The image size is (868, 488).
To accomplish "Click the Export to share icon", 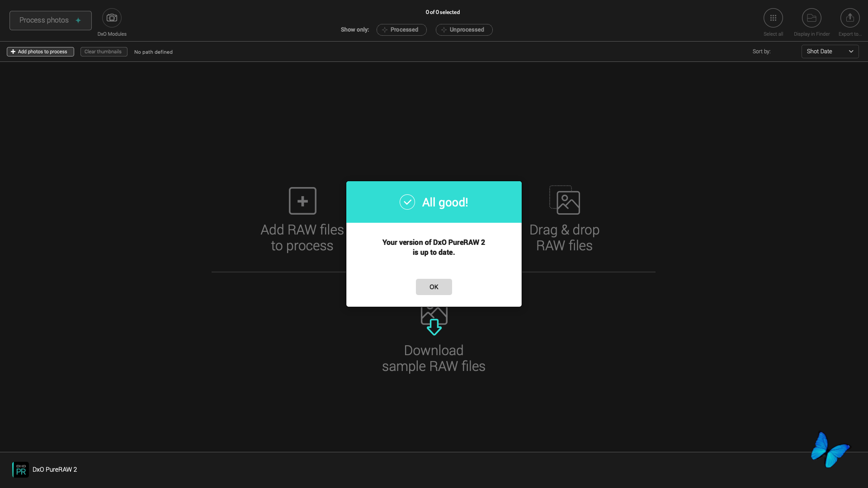I will click(x=850, y=18).
